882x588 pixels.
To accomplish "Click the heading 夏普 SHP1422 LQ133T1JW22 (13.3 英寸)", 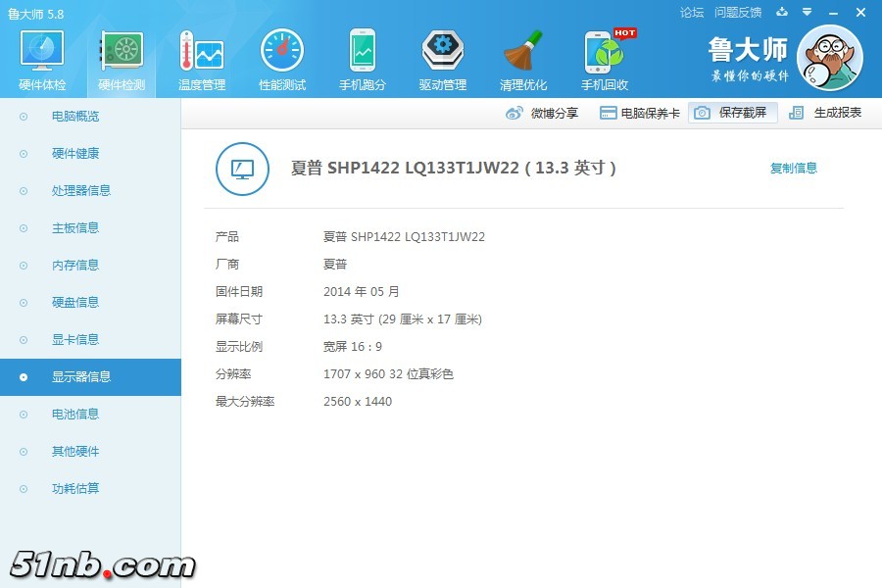I will [x=454, y=168].
